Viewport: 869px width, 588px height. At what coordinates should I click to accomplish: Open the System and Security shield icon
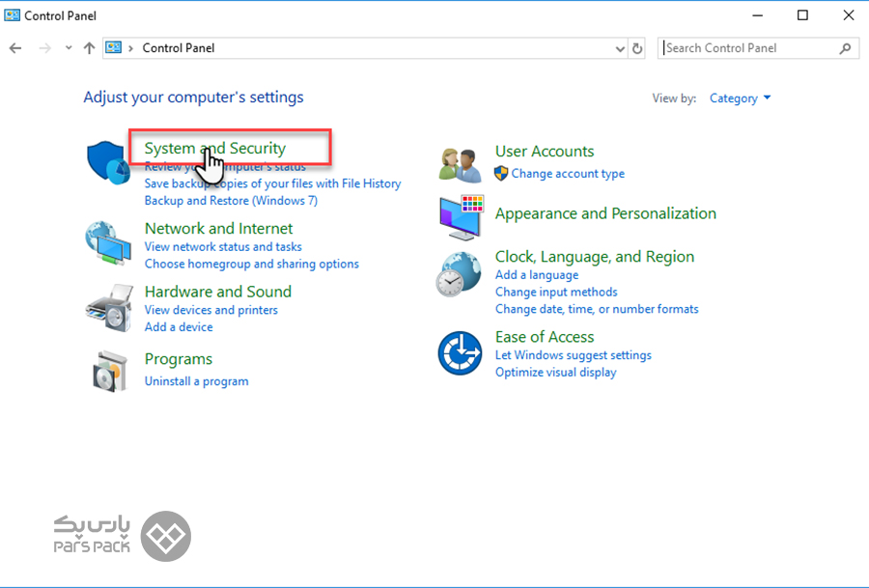pos(108,162)
